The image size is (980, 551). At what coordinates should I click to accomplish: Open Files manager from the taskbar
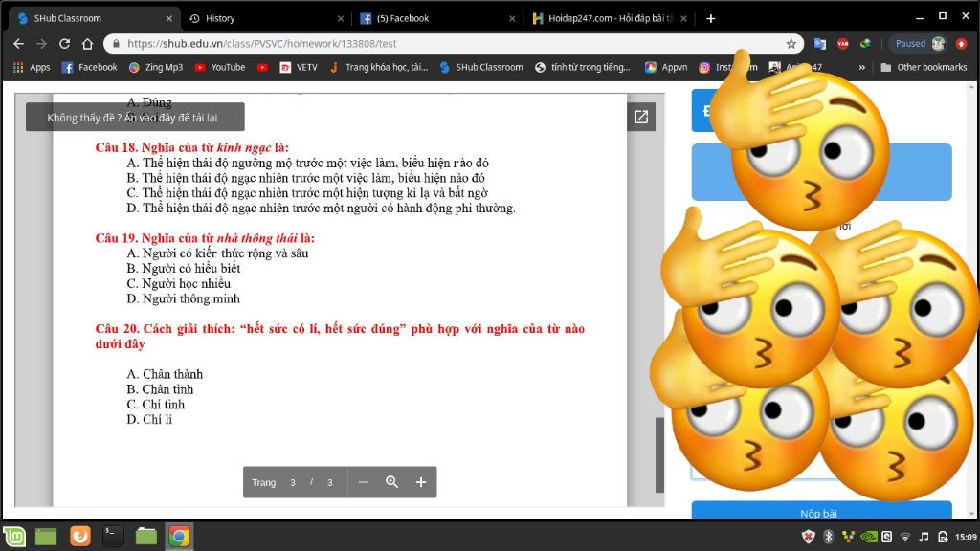tap(146, 536)
